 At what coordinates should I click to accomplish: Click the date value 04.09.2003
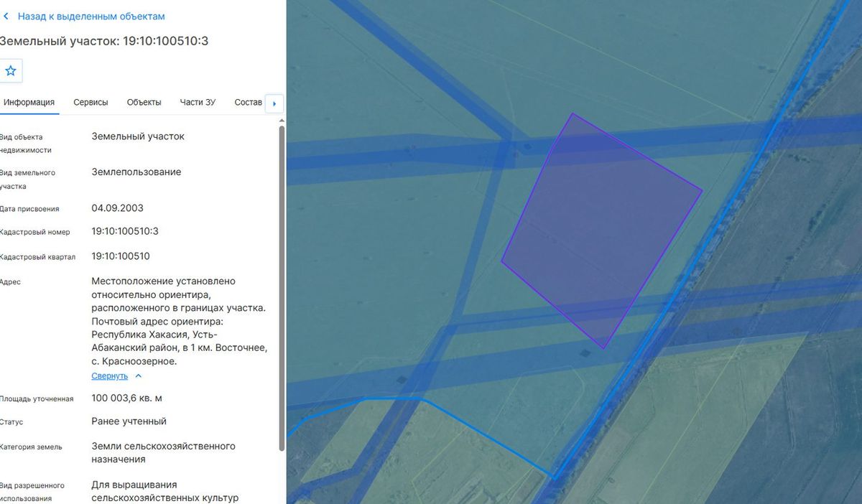(x=117, y=208)
